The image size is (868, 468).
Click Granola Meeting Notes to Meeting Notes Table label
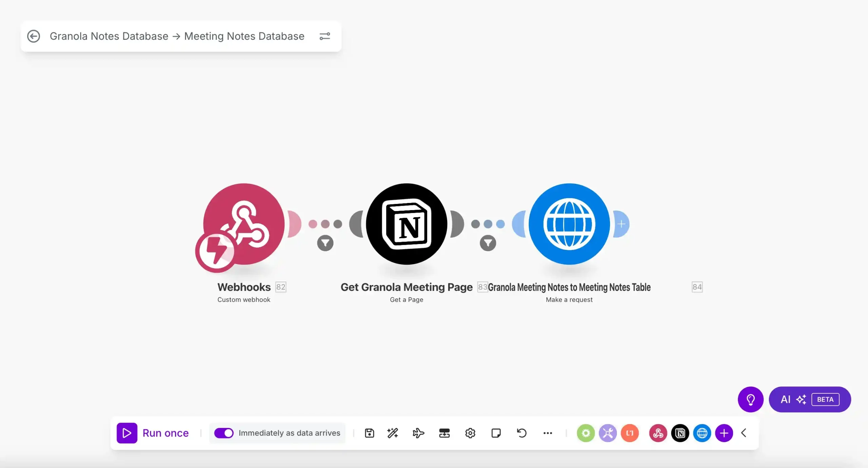click(569, 287)
